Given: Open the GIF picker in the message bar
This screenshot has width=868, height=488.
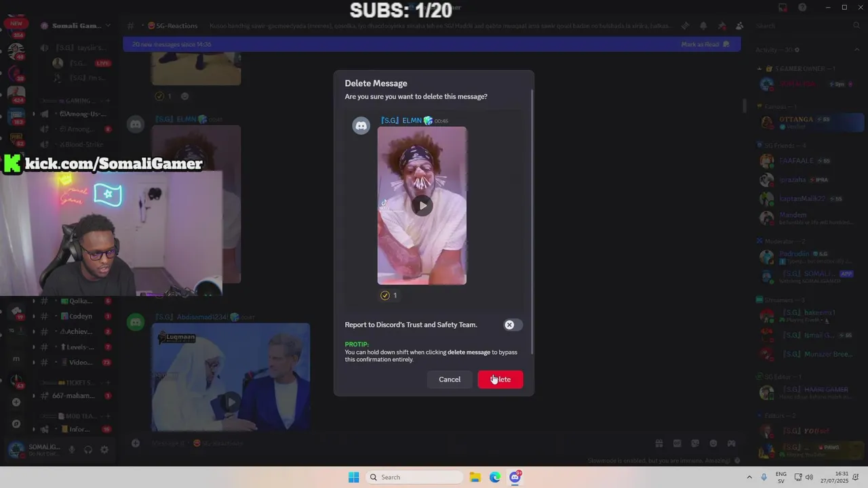Looking at the screenshot, I should click(x=677, y=443).
